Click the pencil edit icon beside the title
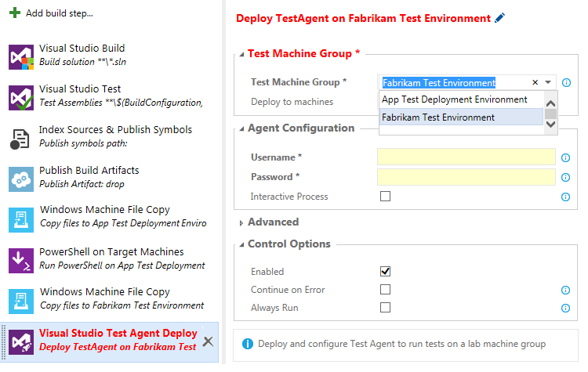The height and width of the screenshot is (372, 588). pos(500,17)
